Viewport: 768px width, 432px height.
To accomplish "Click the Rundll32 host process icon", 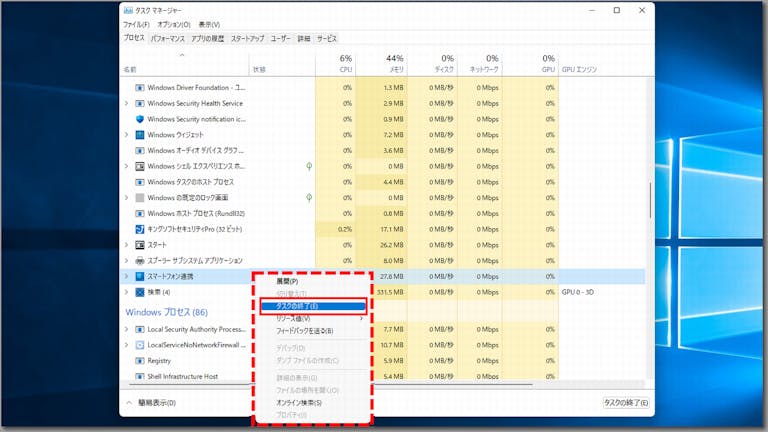I will tap(140, 214).
